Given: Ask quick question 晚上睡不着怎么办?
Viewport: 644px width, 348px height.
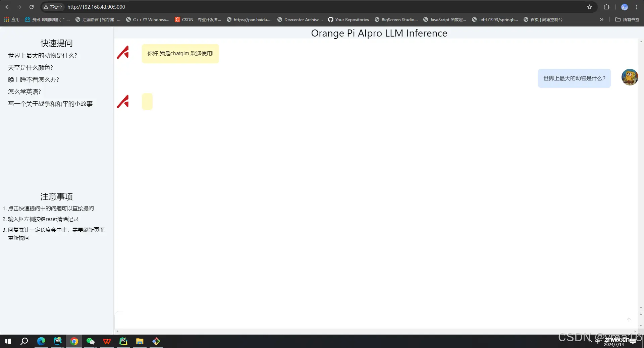Looking at the screenshot, I should [34, 80].
